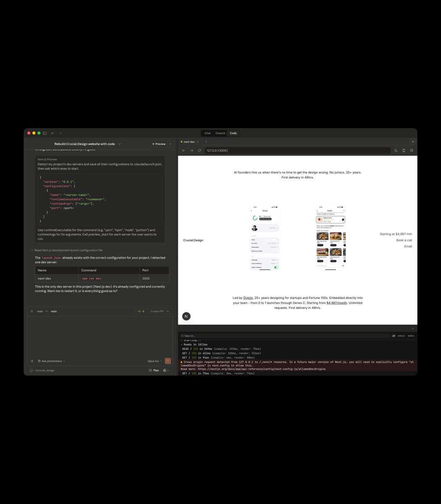Click the Preview button
This screenshot has width=441, height=504.
click(159, 144)
